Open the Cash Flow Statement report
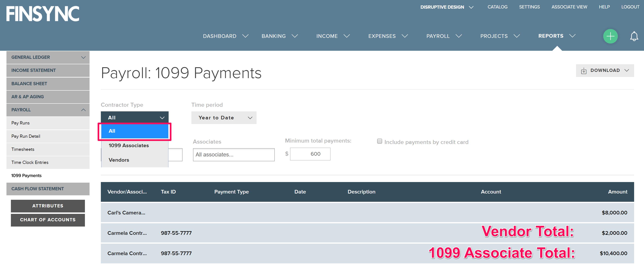The height and width of the screenshot is (266, 644). [x=48, y=189]
